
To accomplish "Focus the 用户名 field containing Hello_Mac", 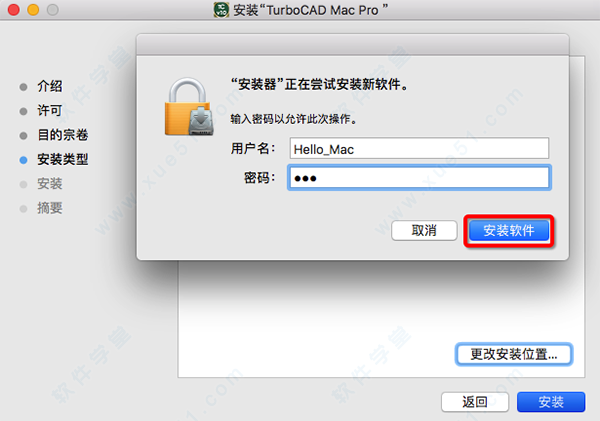I will click(x=419, y=148).
